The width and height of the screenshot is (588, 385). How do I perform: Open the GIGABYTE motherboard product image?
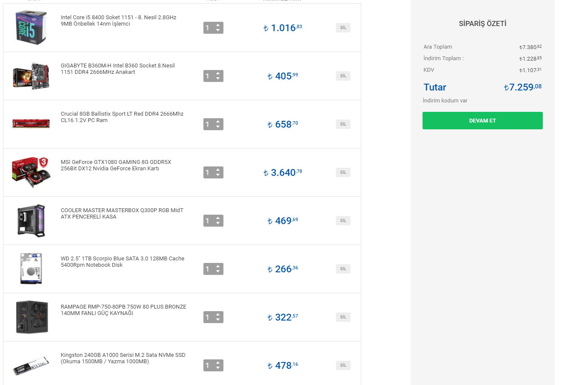point(31,76)
